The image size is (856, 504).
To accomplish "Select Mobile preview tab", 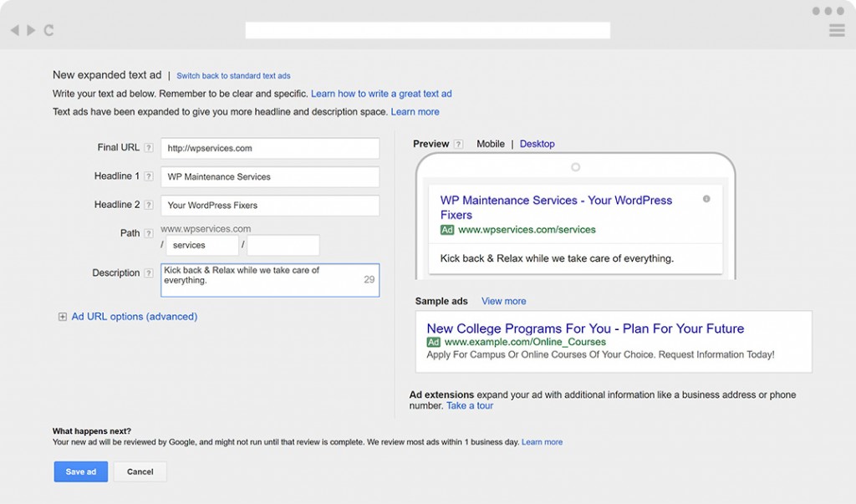I will pyautogui.click(x=491, y=144).
